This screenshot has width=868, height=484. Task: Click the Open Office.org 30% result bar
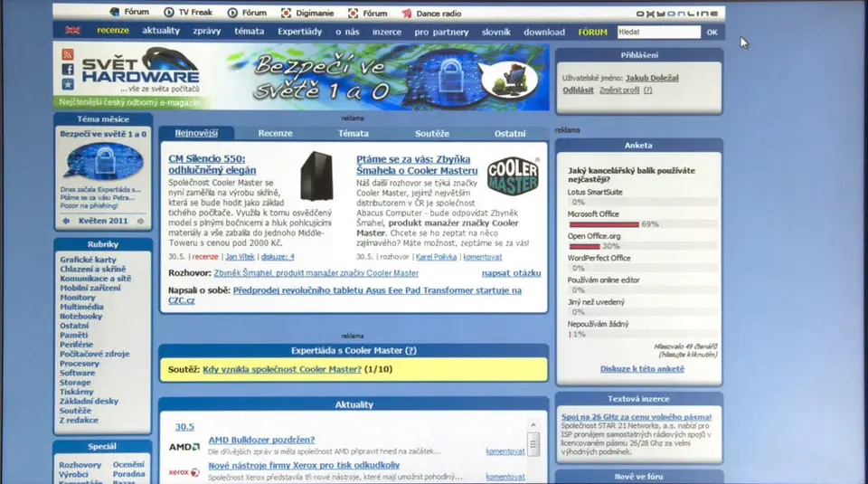coord(585,246)
